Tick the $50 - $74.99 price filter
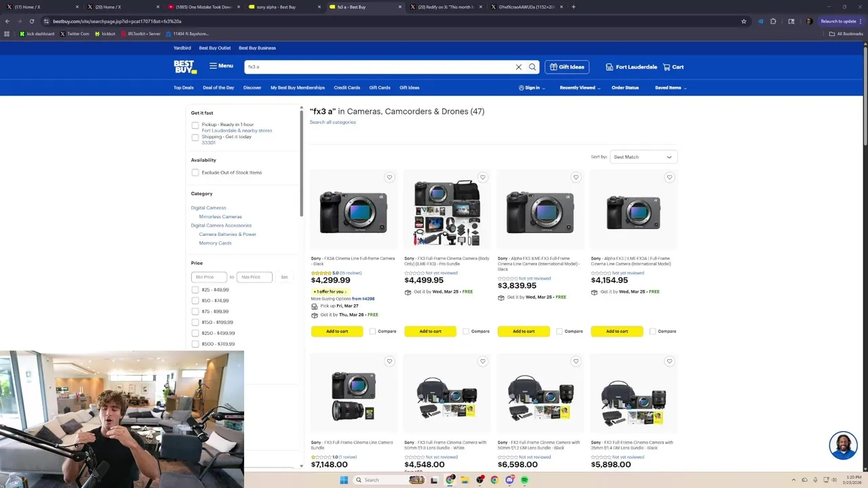 195,301
